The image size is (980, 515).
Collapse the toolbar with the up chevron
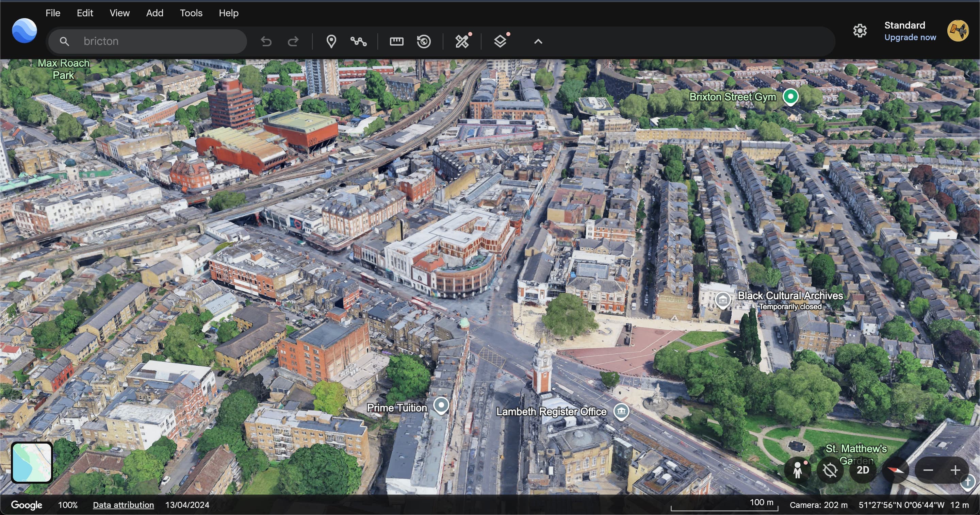click(538, 41)
